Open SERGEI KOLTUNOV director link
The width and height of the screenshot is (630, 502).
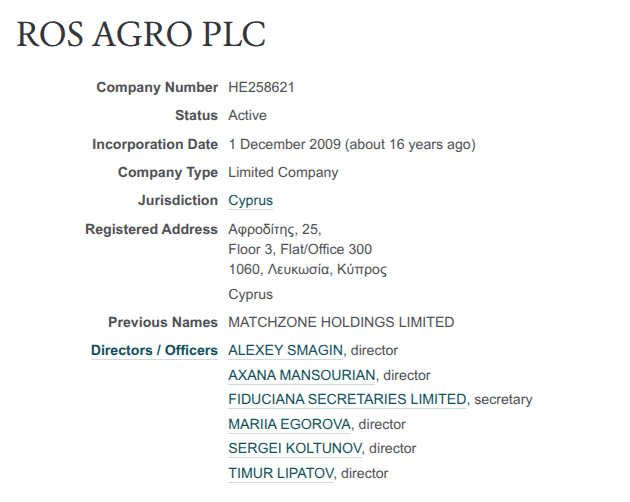[x=294, y=449]
